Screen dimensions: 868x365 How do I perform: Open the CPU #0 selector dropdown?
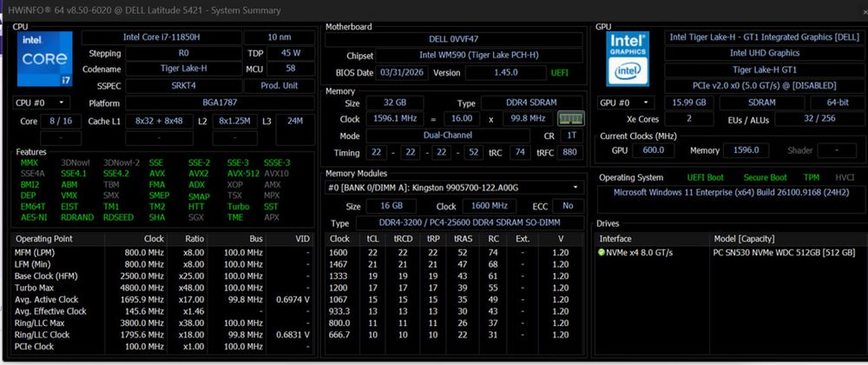[x=41, y=103]
